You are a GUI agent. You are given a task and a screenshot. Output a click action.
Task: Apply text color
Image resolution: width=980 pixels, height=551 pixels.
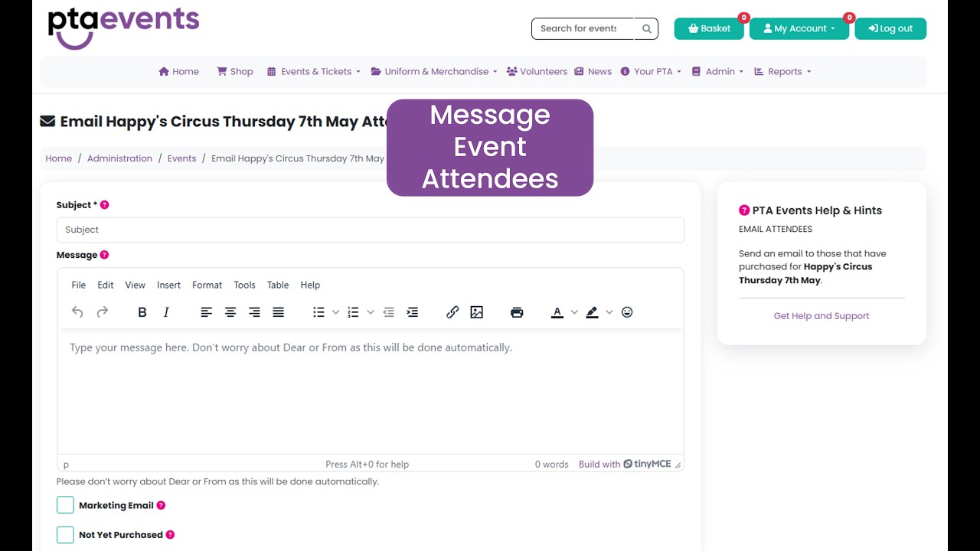tap(557, 312)
